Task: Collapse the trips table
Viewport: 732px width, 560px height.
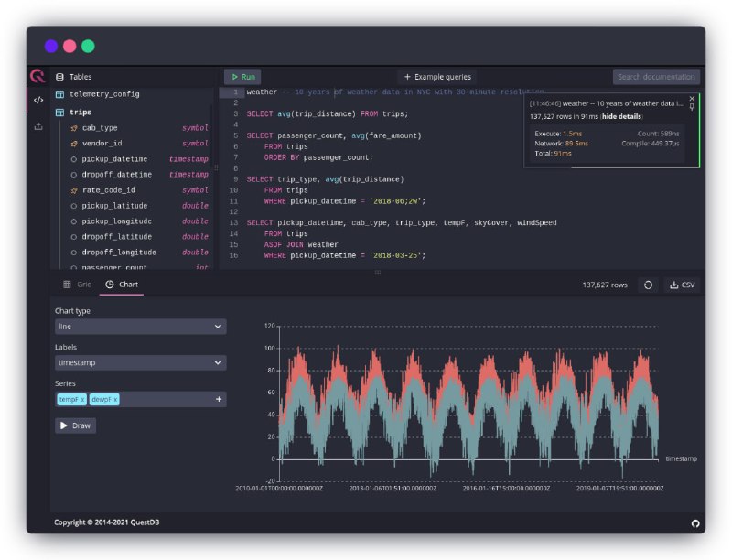Action: pyautogui.click(x=81, y=113)
